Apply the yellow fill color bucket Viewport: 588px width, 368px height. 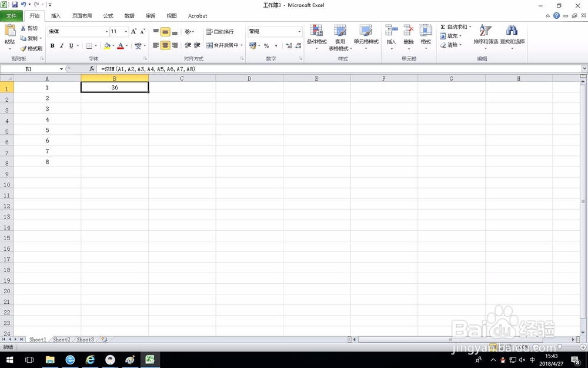pyautogui.click(x=107, y=46)
